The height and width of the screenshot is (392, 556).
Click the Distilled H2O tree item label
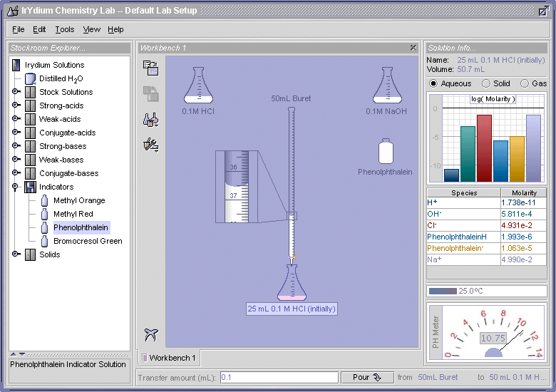click(61, 78)
